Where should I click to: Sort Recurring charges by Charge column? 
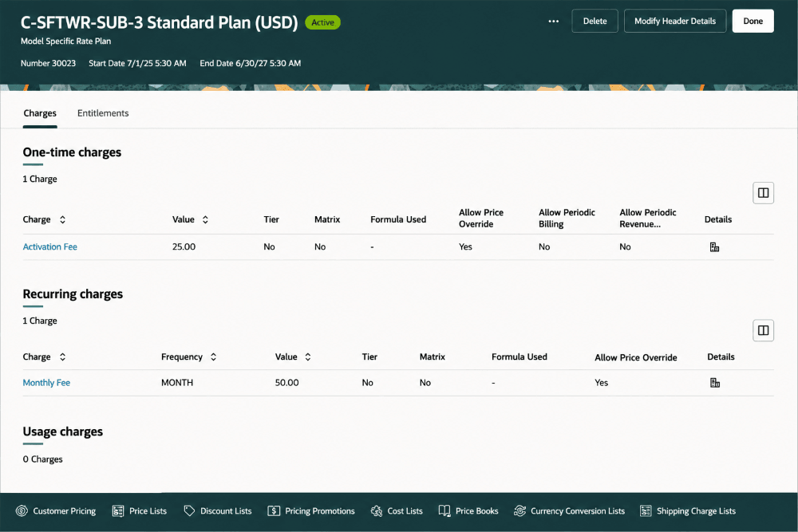pyautogui.click(x=62, y=357)
